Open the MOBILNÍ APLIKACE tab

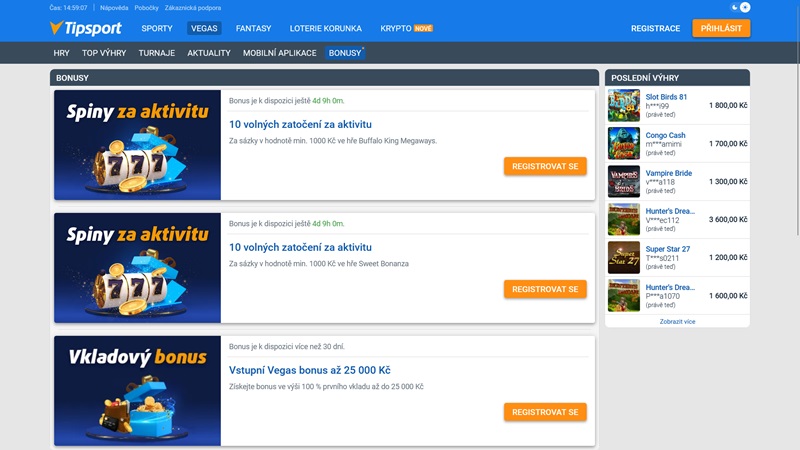pyautogui.click(x=280, y=53)
